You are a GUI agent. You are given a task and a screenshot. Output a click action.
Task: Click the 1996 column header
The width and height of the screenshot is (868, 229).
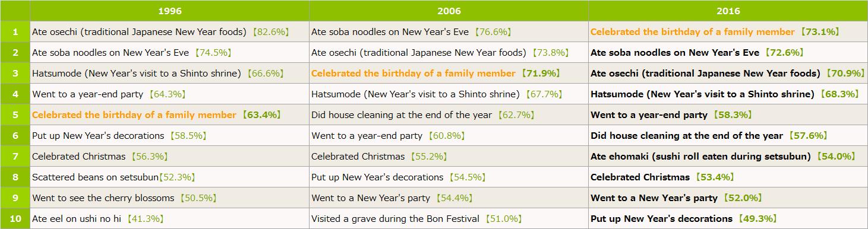[x=169, y=11]
